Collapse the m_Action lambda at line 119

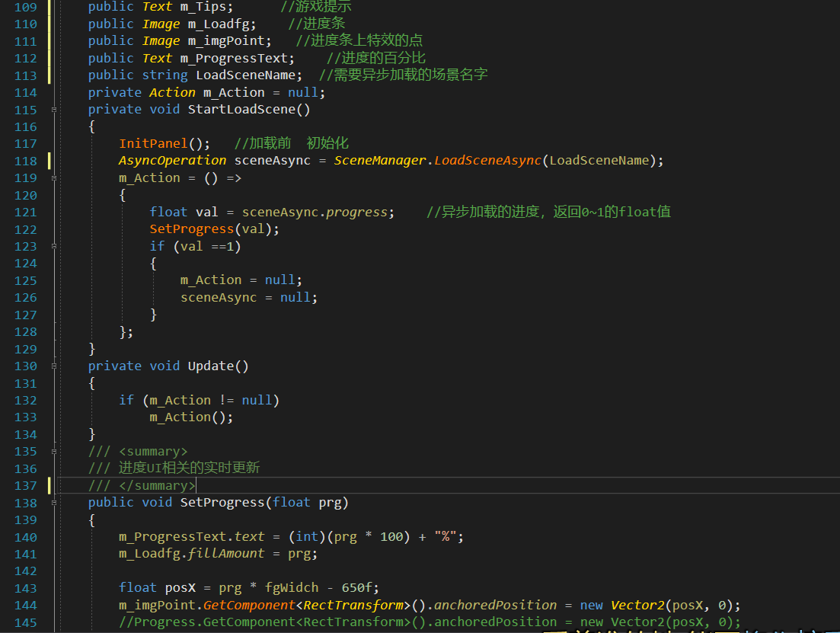pos(53,178)
